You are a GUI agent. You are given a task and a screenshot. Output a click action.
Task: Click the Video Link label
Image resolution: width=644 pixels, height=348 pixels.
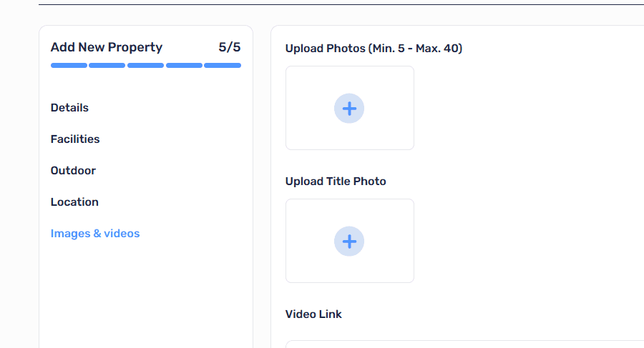click(x=313, y=314)
